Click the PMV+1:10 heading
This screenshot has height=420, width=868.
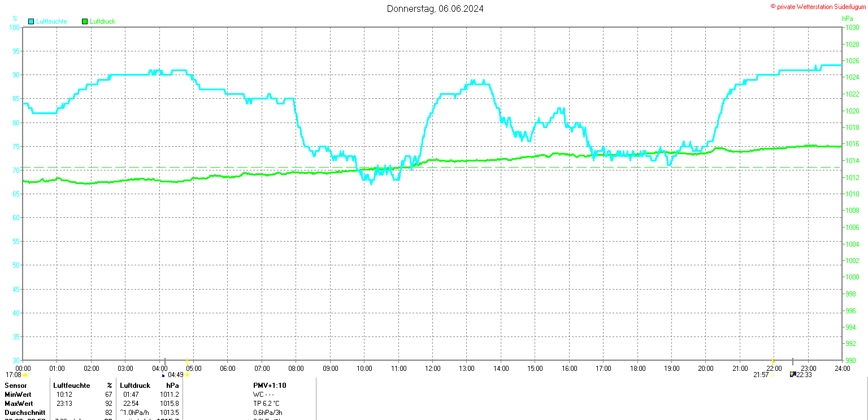[270, 385]
